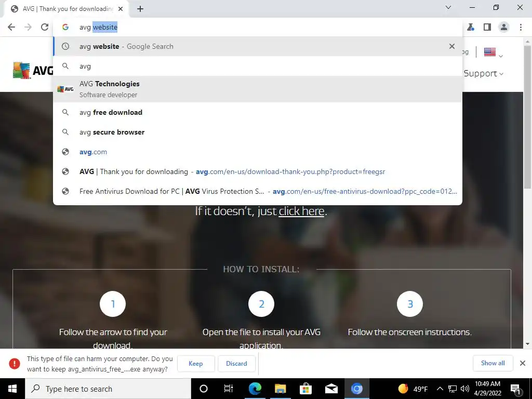Select 'avg secure browser' suggestion
The width and height of the screenshot is (532, 399).
click(x=258, y=132)
